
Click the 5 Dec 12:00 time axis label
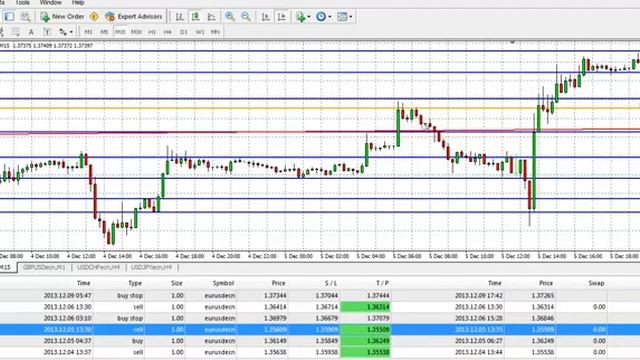point(516,256)
